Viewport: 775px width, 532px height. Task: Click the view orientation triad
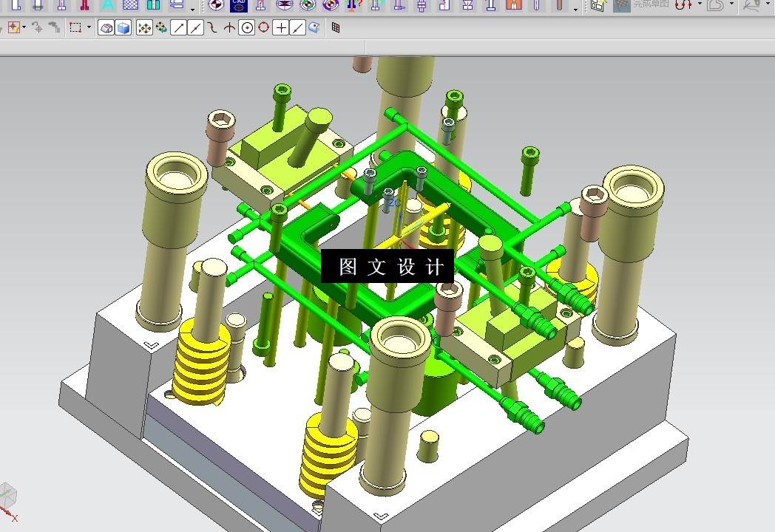point(8,502)
